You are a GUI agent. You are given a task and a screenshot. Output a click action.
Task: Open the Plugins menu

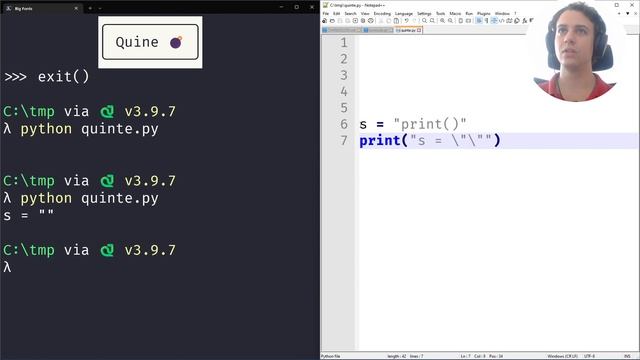pos(484,13)
